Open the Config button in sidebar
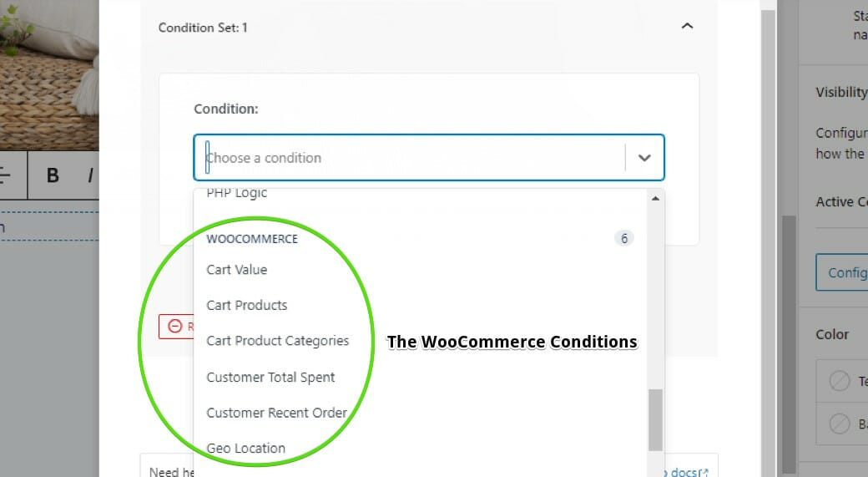 pyautogui.click(x=841, y=272)
